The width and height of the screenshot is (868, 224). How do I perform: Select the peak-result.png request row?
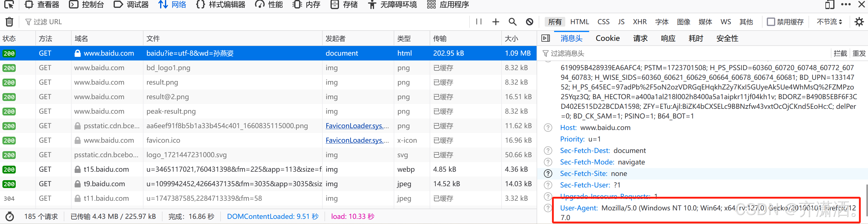[x=268, y=111]
